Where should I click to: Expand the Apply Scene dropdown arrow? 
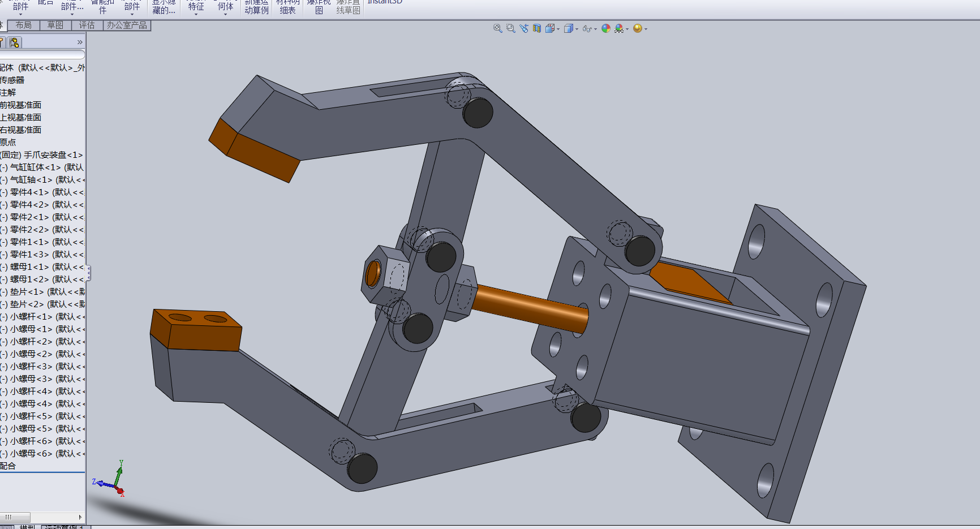627,29
